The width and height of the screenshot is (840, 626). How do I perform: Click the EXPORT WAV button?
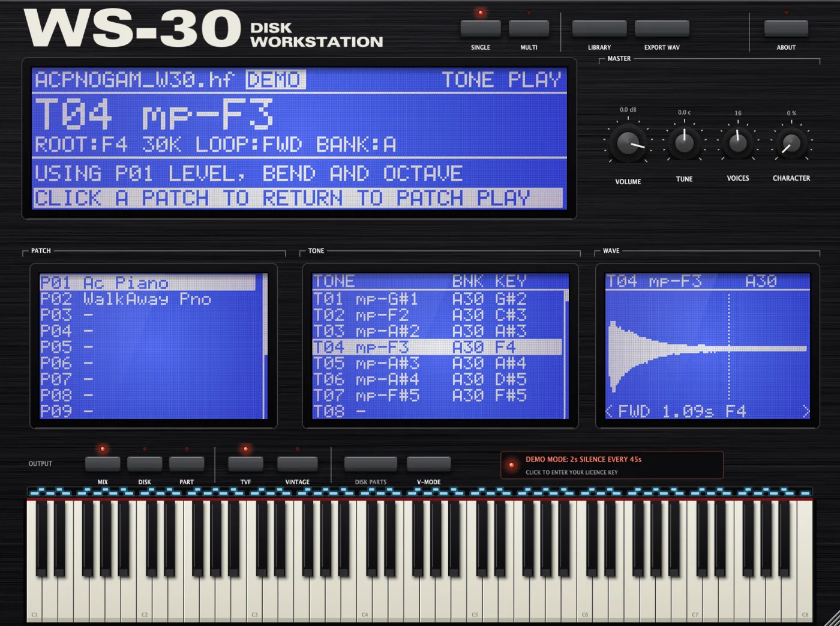pyautogui.click(x=662, y=29)
